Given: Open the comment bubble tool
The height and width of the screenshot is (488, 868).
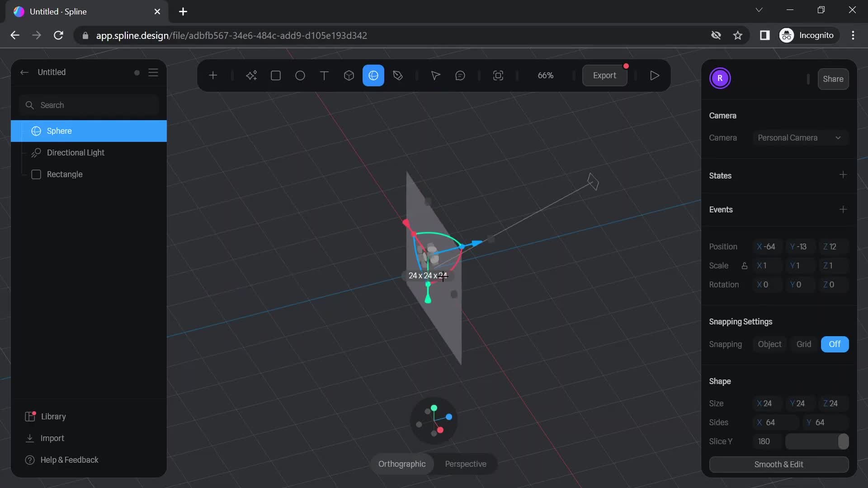Looking at the screenshot, I should coord(460,75).
